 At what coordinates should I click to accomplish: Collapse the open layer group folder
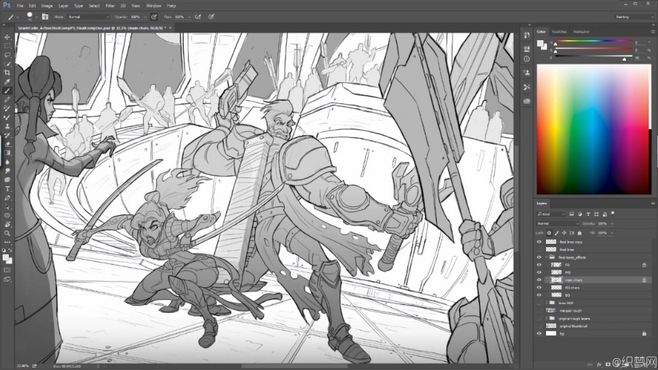click(x=547, y=257)
